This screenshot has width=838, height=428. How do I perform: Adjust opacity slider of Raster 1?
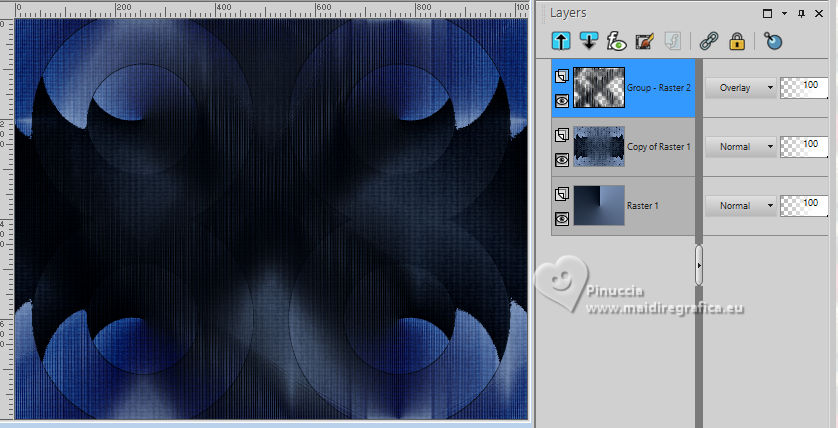(x=804, y=206)
